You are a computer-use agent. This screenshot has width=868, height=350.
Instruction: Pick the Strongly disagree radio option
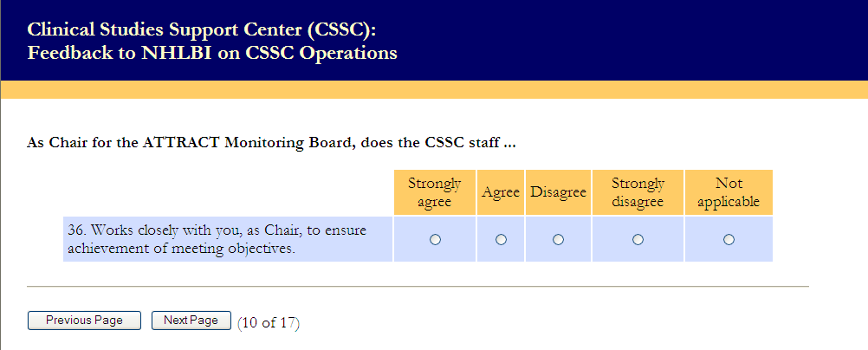(638, 239)
